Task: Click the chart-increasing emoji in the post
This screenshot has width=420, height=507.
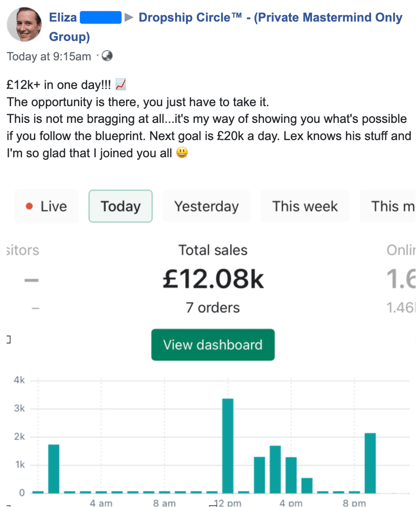Action: coord(121,84)
